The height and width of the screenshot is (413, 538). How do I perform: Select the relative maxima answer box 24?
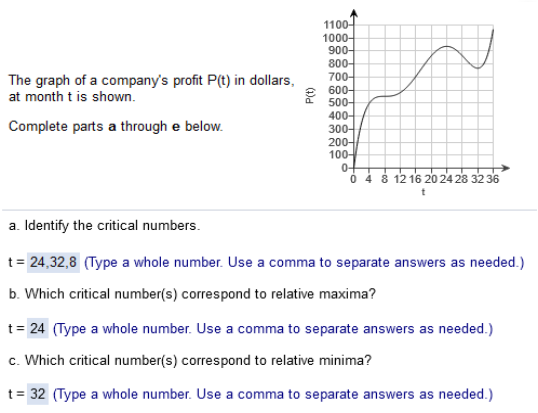(37, 328)
